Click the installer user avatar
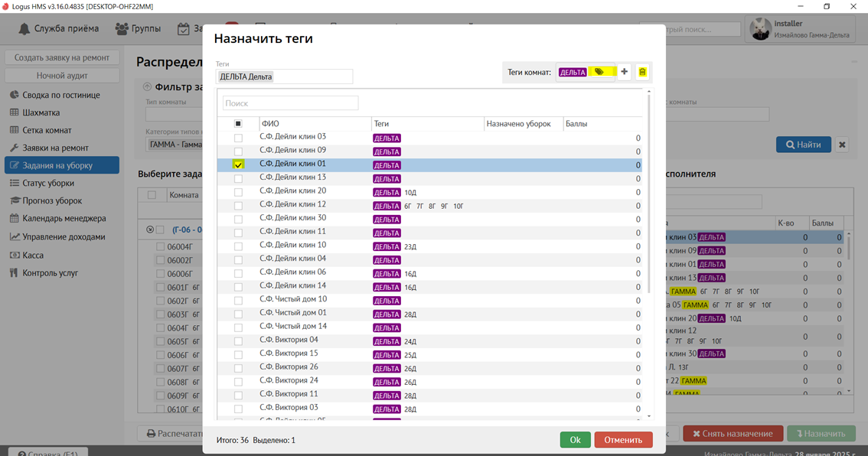The image size is (868, 456). 760,29
